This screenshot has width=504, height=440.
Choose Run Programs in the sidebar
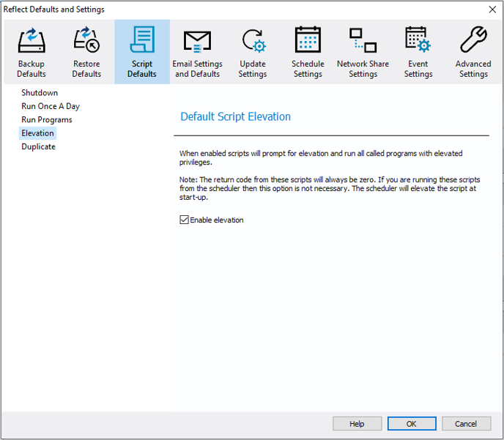click(x=47, y=119)
